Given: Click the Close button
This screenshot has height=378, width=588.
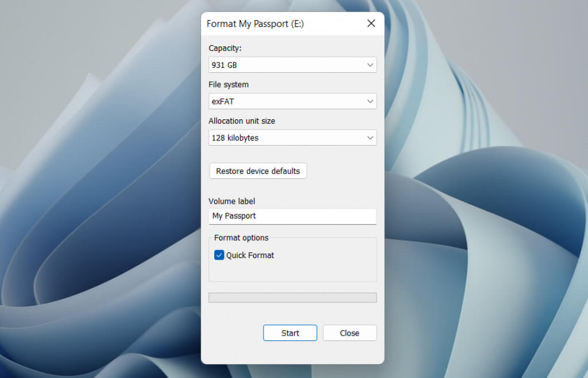Looking at the screenshot, I should click(x=350, y=333).
